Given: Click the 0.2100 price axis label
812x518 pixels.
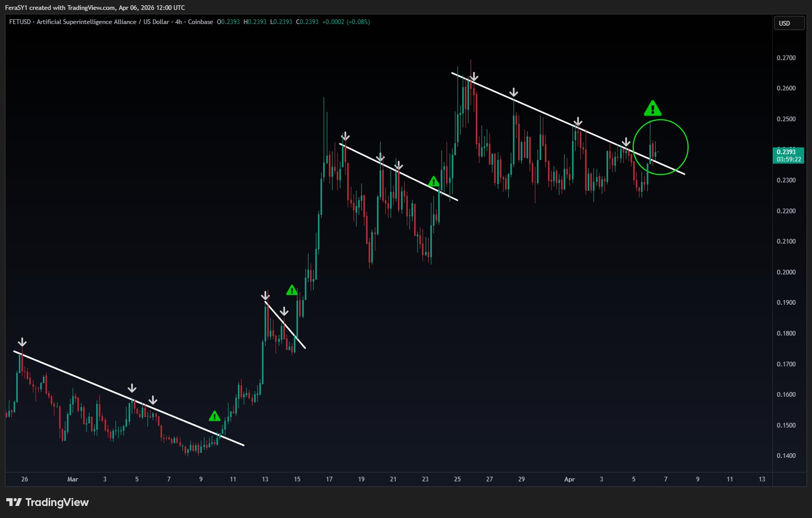Looking at the screenshot, I should [786, 241].
